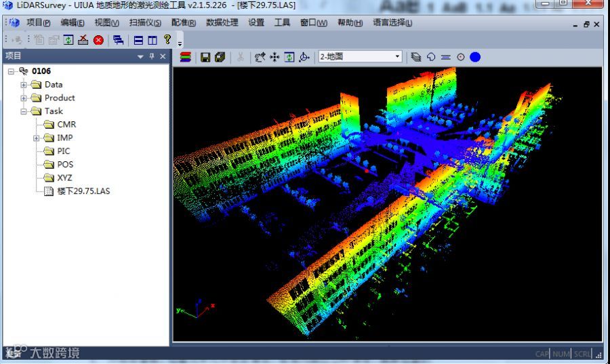Open the 数据处理 menu
Viewport: 610px width, 364px height.
222,22
